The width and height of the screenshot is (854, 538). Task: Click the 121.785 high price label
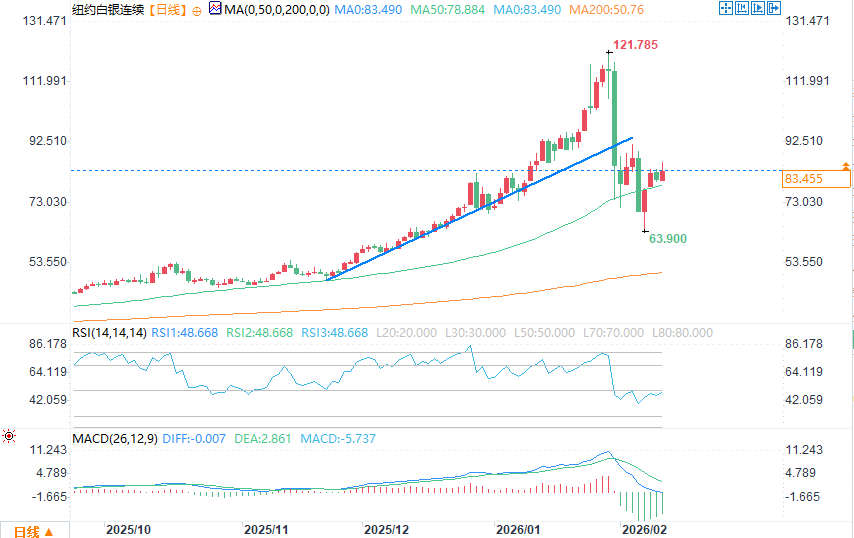(x=636, y=45)
